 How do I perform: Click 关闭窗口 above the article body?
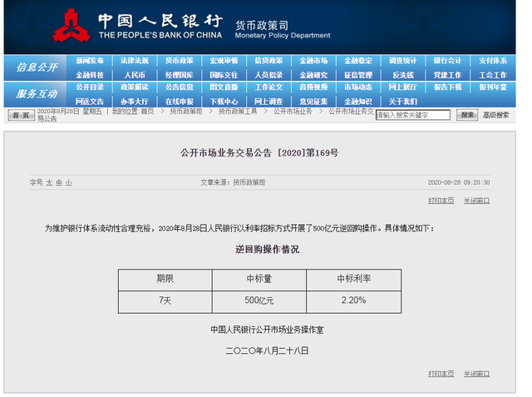coord(476,201)
